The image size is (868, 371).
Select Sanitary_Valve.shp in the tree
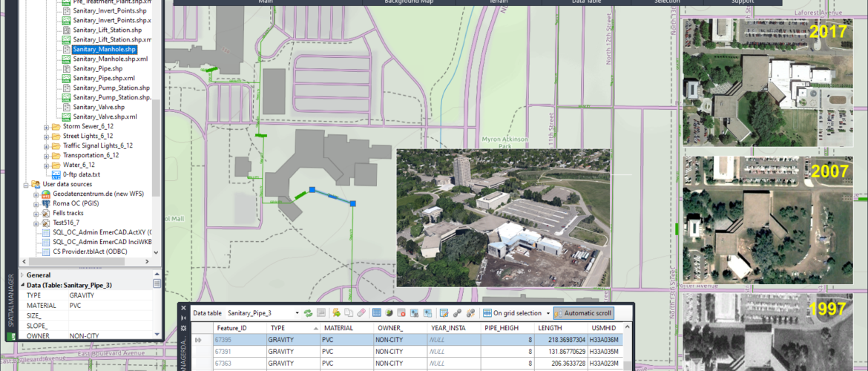[x=99, y=107]
